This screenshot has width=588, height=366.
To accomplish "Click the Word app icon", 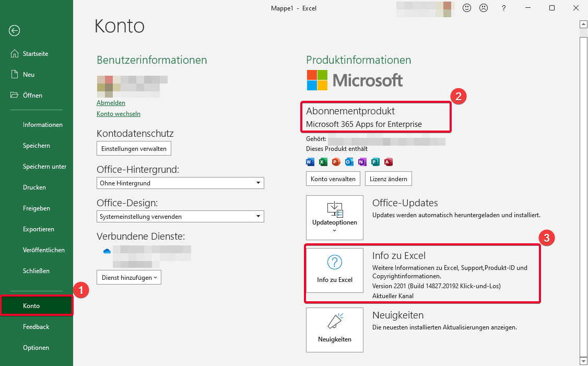I will 310,162.
